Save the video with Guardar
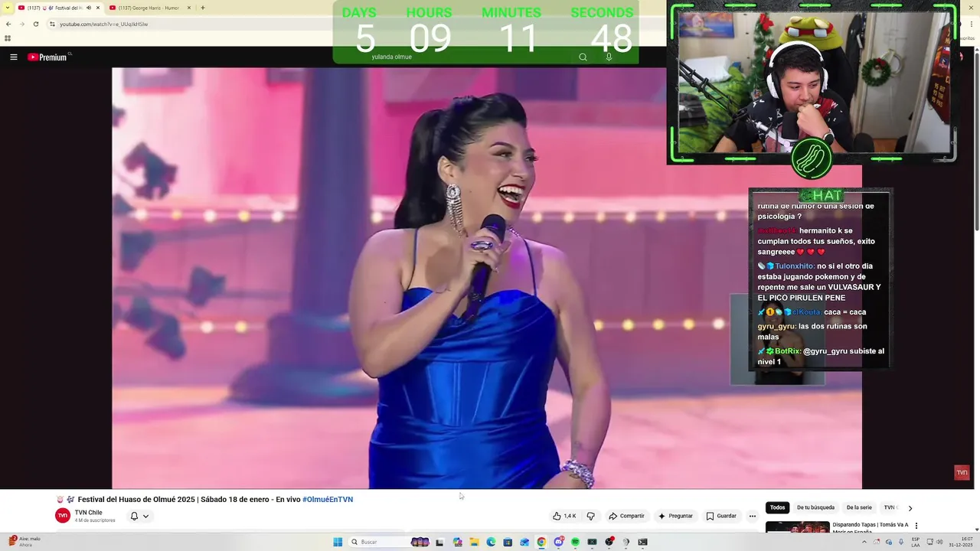This screenshot has height=551, width=980. [x=721, y=516]
